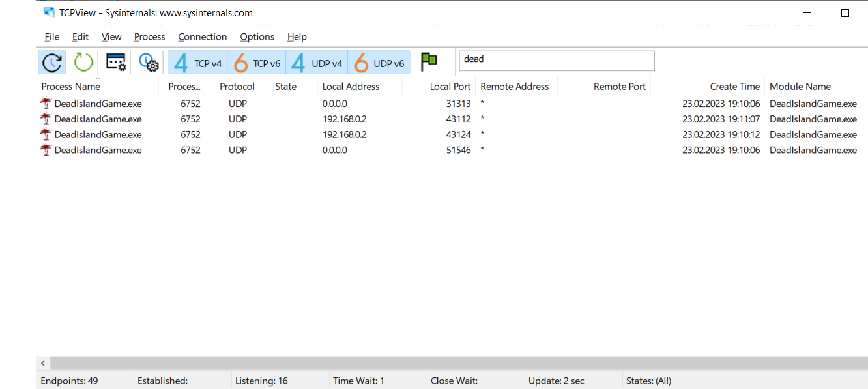Click the green Refresh Now icon
This screenshot has height=389, width=868.
pos(83,63)
